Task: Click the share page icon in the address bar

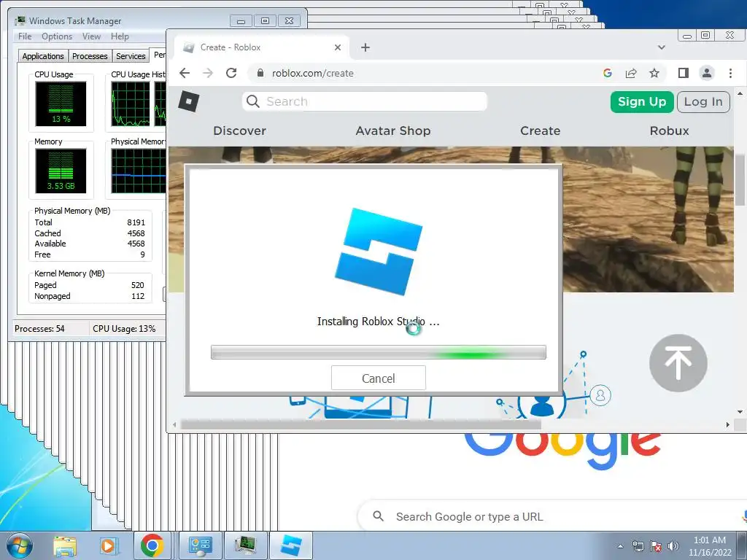Action: pos(631,73)
